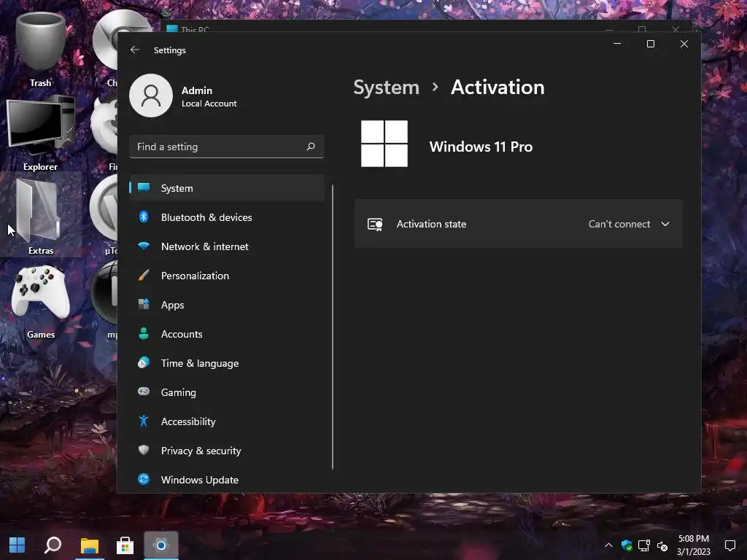The width and height of the screenshot is (747, 560).
Task: Click the Settings gear taskbar button
Action: pyautogui.click(x=161, y=545)
